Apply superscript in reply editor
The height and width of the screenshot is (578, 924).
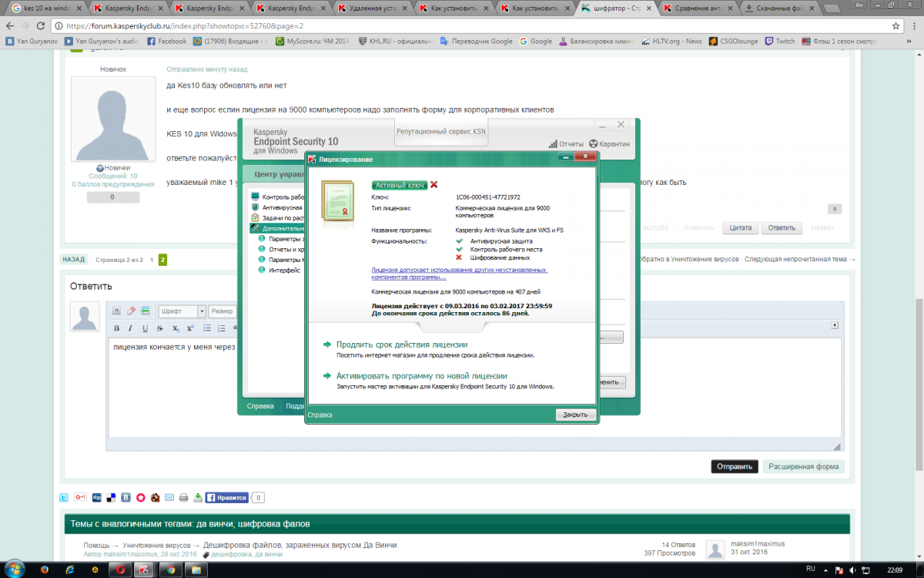190,328
